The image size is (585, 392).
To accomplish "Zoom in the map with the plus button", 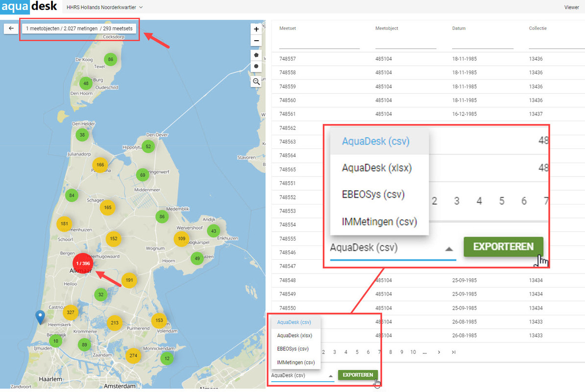I will [256, 29].
